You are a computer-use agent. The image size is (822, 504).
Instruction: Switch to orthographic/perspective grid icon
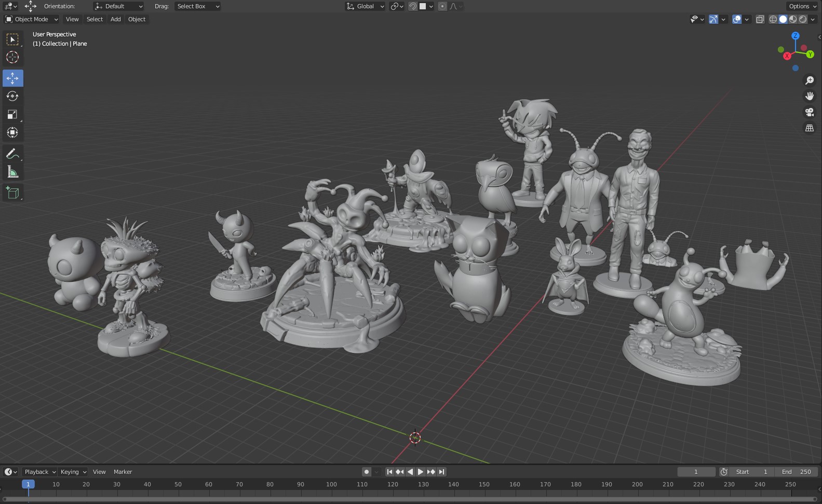tap(809, 128)
